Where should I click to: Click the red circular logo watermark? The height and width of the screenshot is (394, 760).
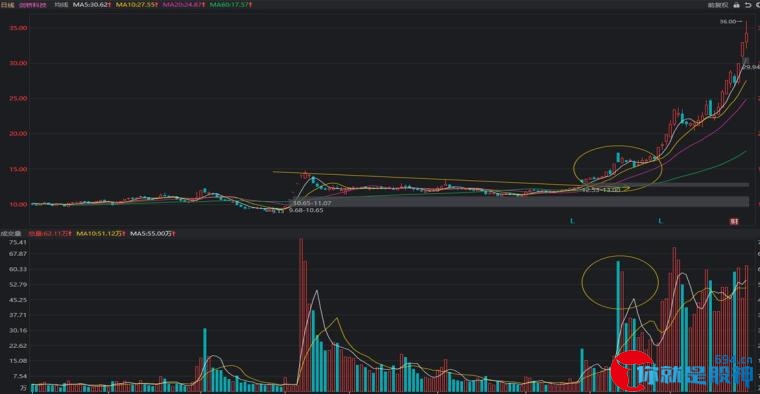(x=632, y=371)
